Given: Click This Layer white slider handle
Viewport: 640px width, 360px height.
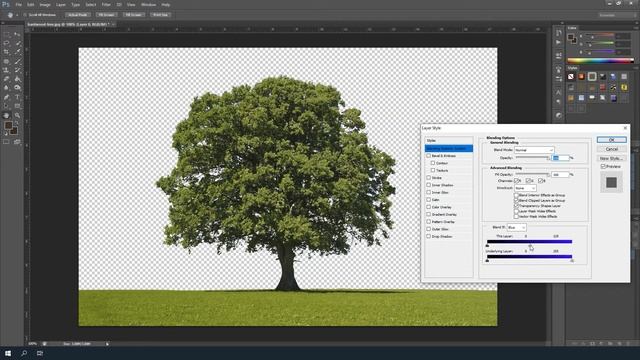Looking at the screenshot, I should coord(530,245).
